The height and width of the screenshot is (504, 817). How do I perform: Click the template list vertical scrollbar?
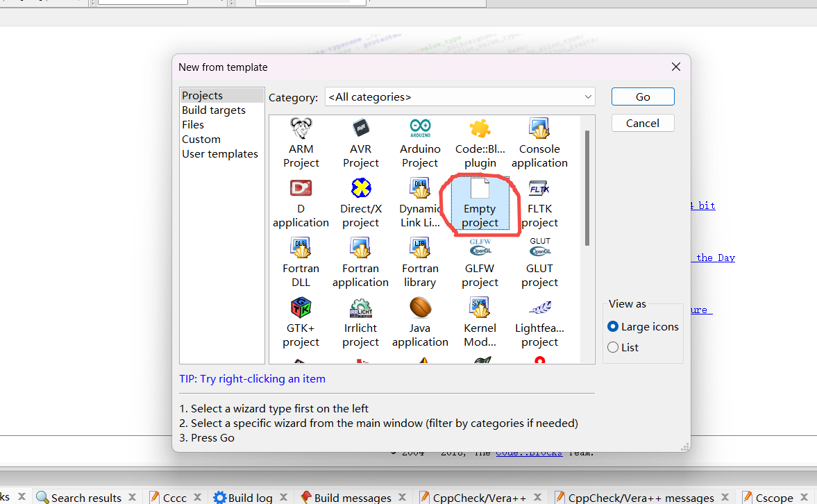click(x=587, y=187)
